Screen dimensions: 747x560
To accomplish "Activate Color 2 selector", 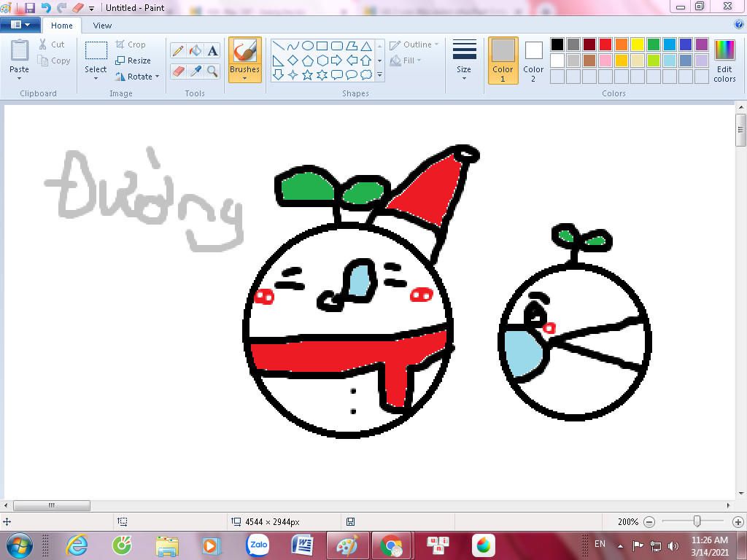I will (533, 61).
